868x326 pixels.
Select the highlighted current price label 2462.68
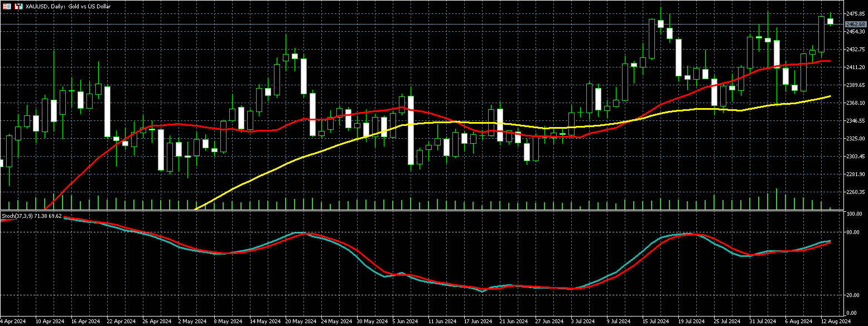click(x=855, y=25)
